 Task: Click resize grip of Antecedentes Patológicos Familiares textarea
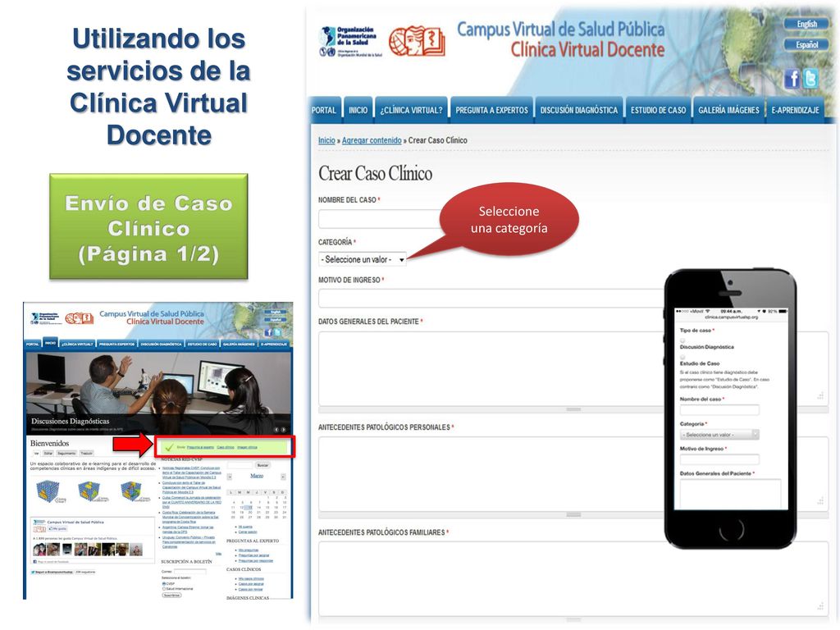pos(820,606)
